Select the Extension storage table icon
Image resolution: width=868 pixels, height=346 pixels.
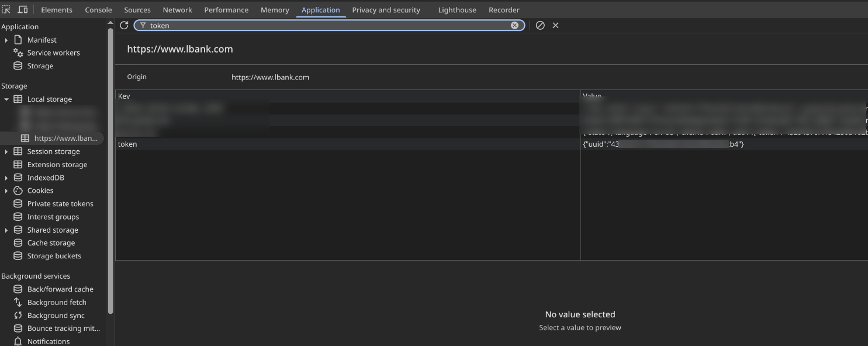pos(18,165)
